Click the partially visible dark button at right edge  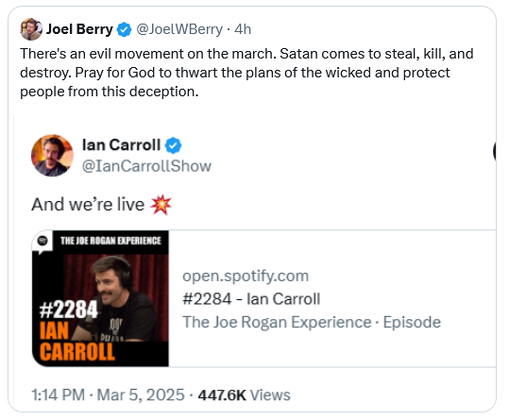[495, 151]
